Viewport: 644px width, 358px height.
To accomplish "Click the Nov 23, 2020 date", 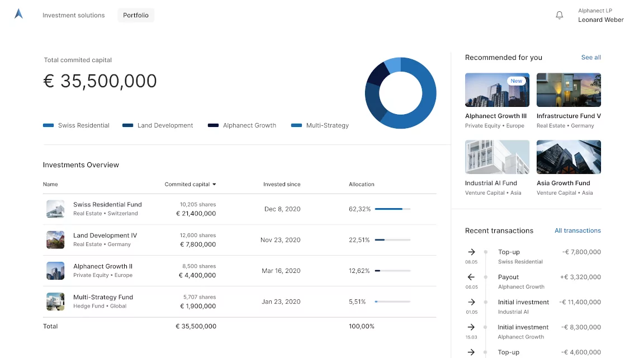I will pos(281,240).
